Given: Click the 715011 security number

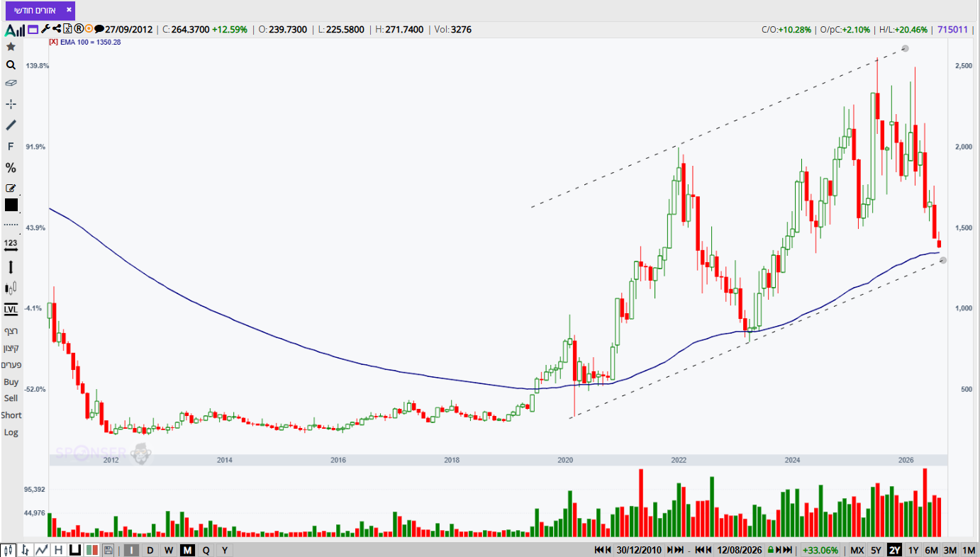Looking at the screenshot, I should (x=952, y=29).
